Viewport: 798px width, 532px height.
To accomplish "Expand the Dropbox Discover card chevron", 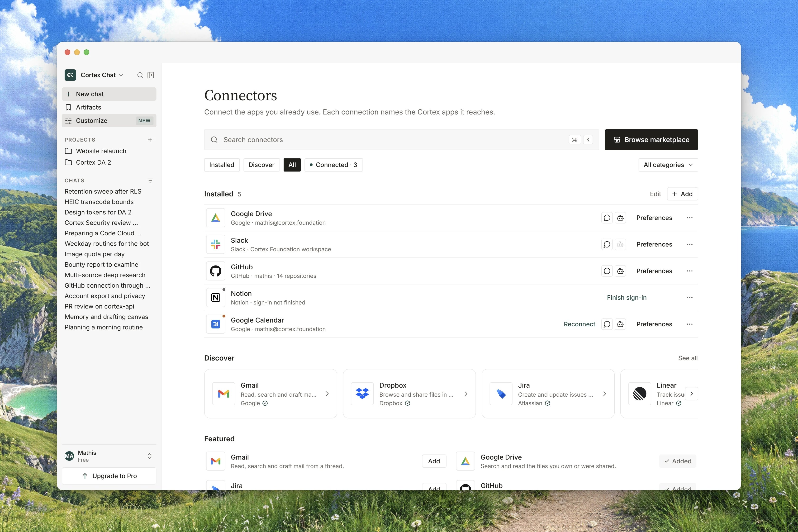I will coord(466,394).
